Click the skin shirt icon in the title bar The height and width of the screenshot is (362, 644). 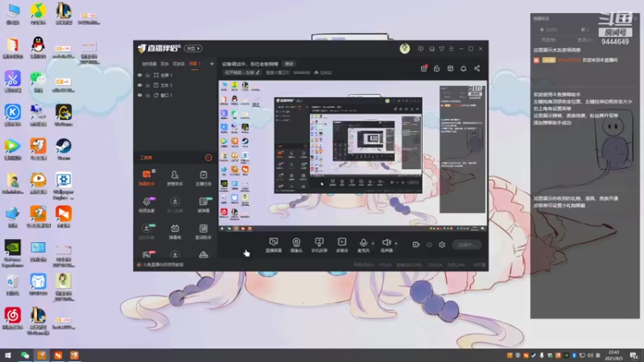pos(441,48)
